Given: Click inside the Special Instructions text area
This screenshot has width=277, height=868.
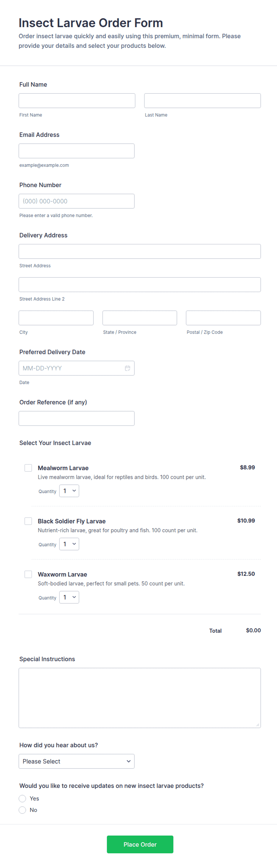Looking at the screenshot, I should pos(140,698).
